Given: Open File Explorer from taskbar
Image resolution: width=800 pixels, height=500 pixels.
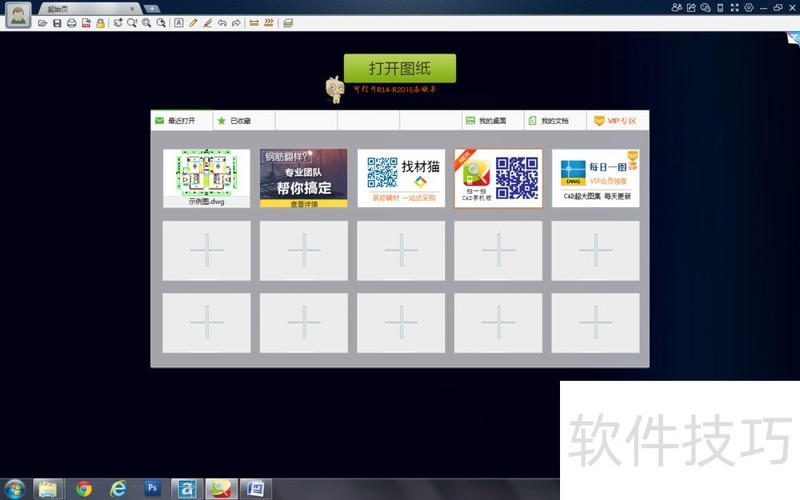Looking at the screenshot, I should point(48,489).
